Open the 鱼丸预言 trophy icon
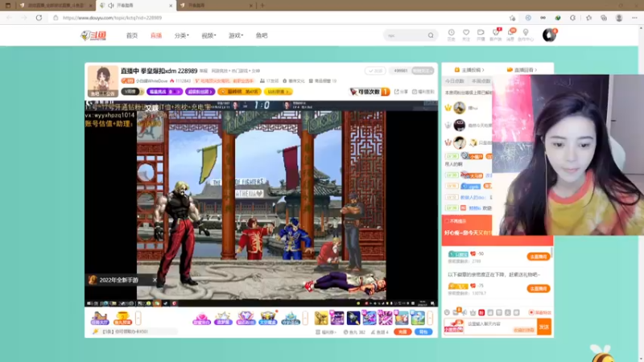The width and height of the screenshot is (644, 362). tap(122, 319)
